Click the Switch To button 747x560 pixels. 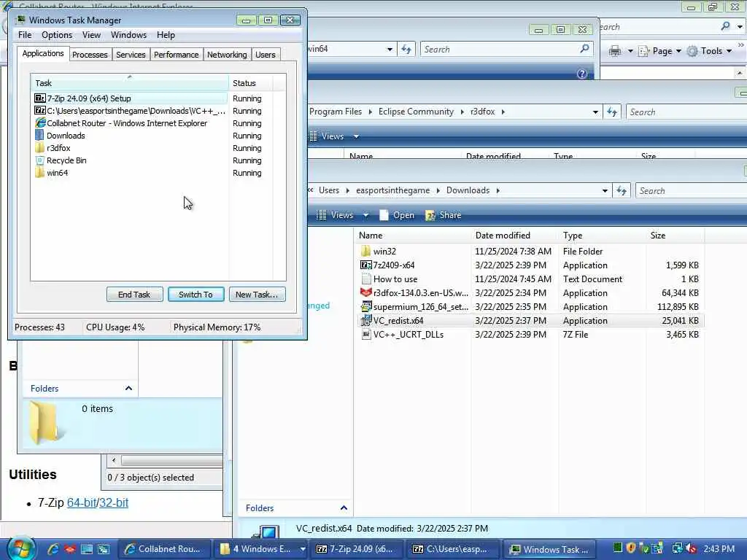pyautogui.click(x=196, y=295)
